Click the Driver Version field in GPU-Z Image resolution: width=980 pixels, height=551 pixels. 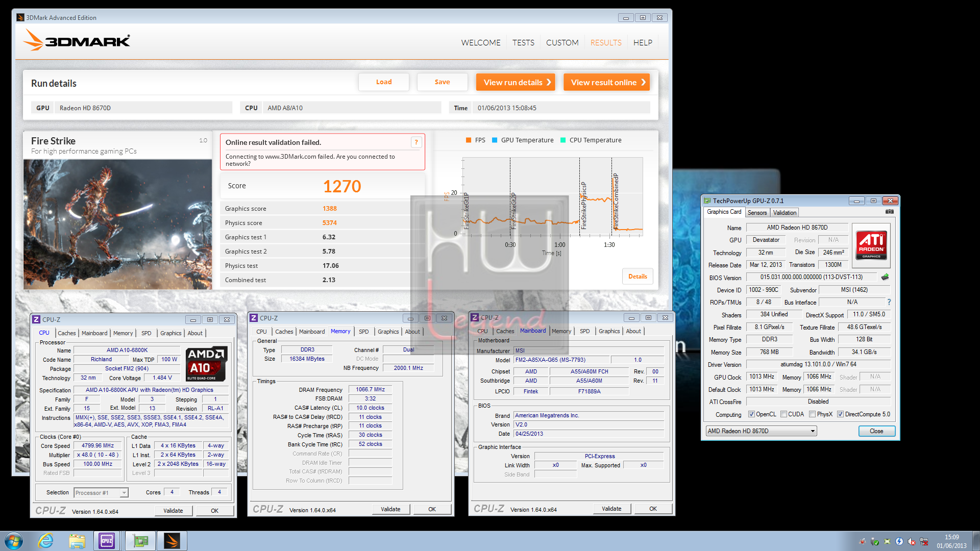tap(818, 364)
